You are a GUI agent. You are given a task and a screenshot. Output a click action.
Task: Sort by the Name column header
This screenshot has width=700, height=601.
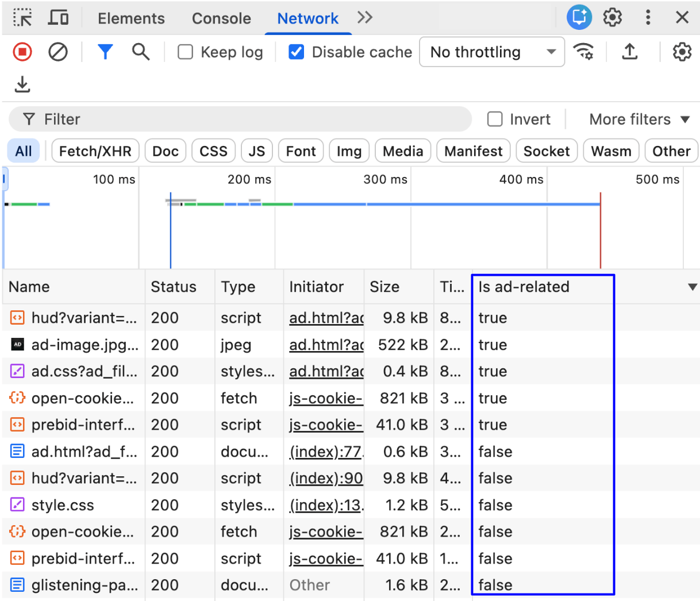(74, 287)
